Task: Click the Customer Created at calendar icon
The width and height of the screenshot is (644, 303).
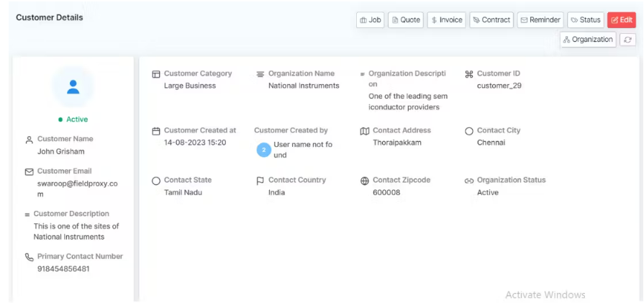Action: pos(156,131)
